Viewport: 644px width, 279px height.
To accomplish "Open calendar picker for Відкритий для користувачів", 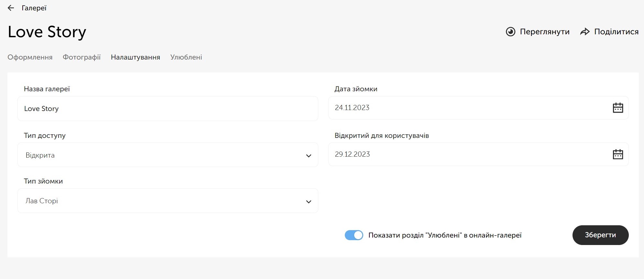I will click(x=617, y=154).
